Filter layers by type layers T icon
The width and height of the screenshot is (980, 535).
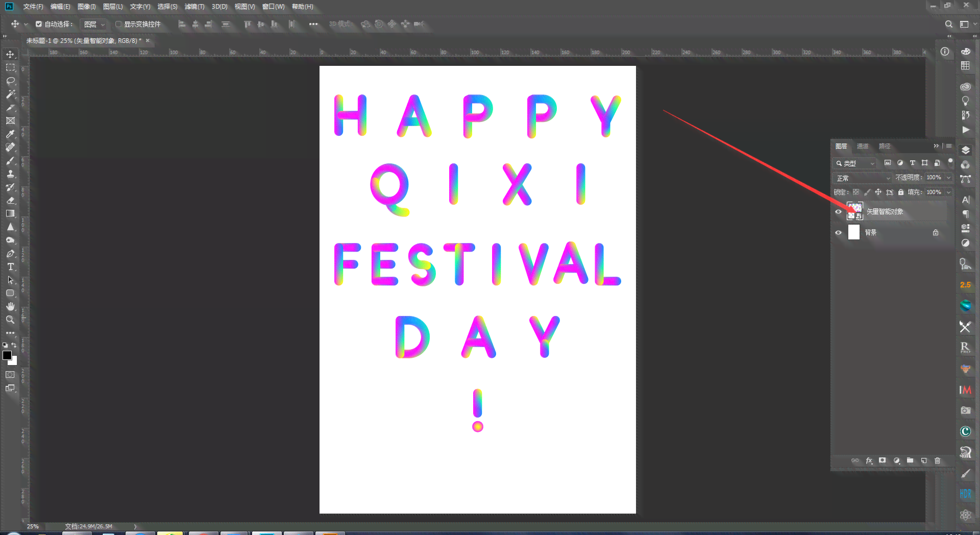[x=913, y=163]
